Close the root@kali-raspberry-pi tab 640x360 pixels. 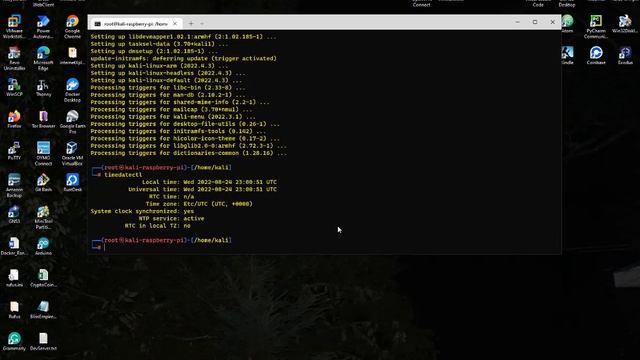pyautogui.click(x=175, y=24)
